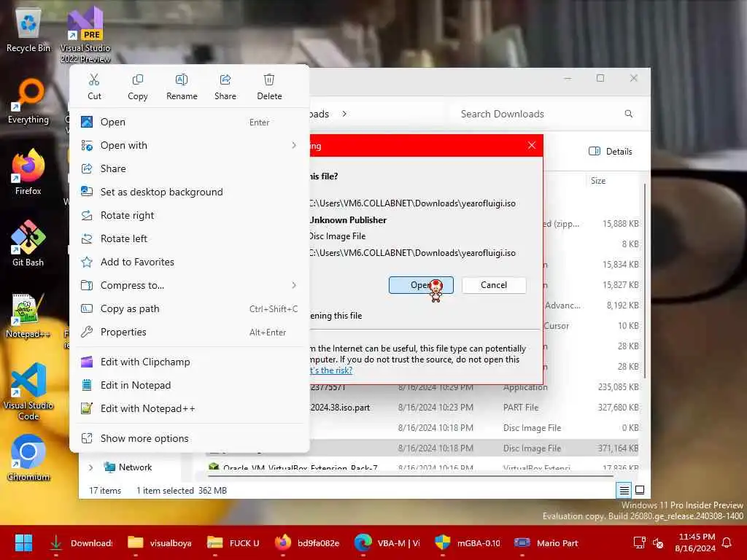Choose Edit with Clipchamp
Screen dimensions: 747x560
[x=189, y=362]
